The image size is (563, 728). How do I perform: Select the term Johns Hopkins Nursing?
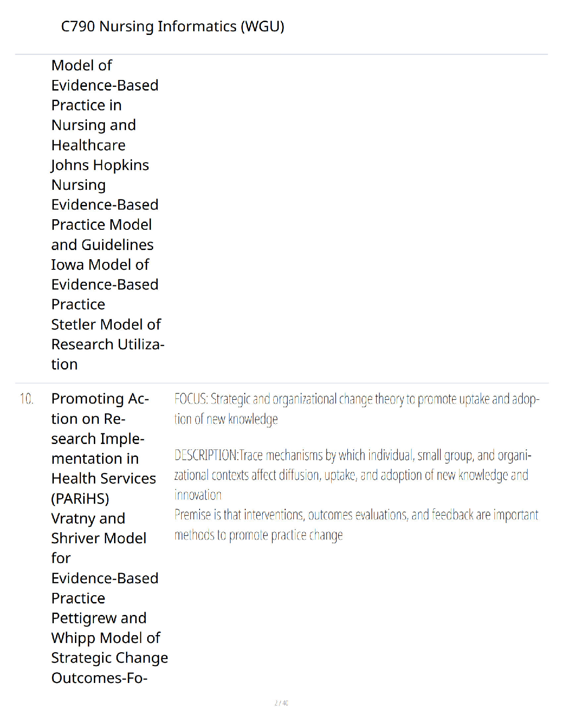[x=100, y=175]
